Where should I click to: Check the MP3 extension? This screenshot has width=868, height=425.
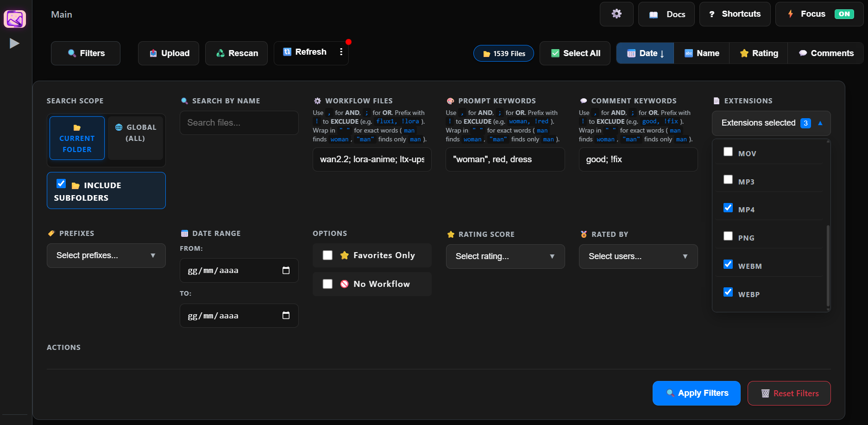pyautogui.click(x=728, y=179)
